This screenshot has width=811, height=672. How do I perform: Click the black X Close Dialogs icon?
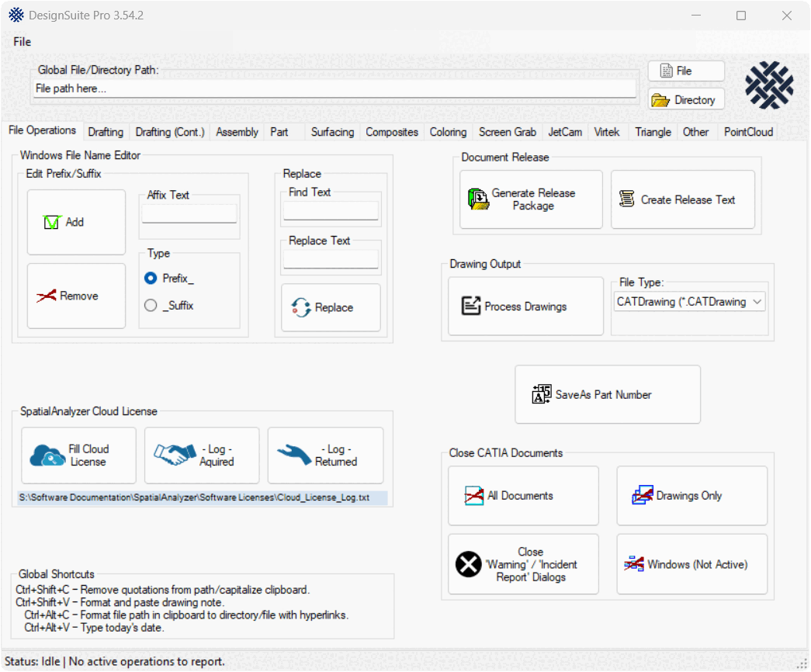(x=469, y=564)
